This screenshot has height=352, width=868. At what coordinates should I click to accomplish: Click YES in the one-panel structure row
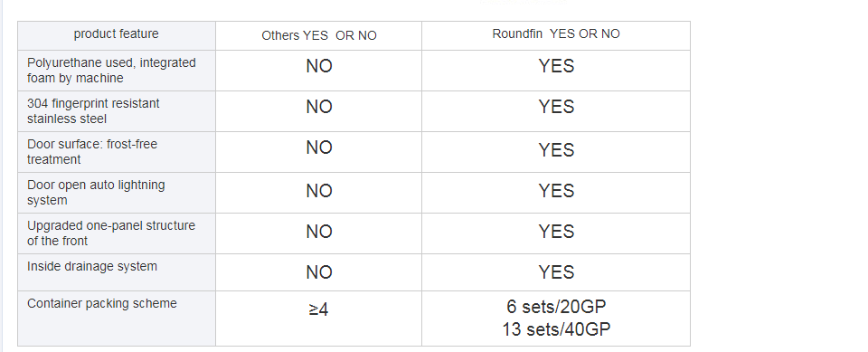(x=556, y=231)
